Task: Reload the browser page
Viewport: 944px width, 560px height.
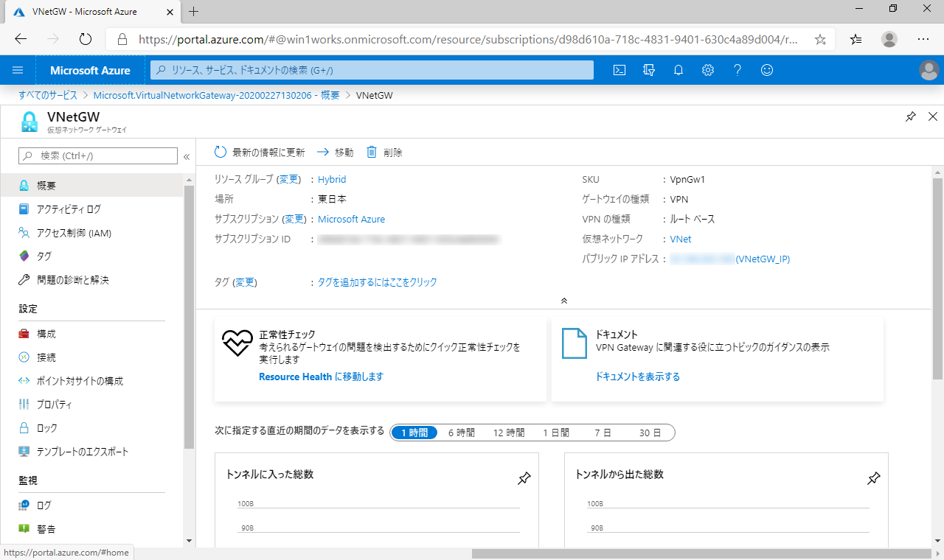Action: click(85, 39)
